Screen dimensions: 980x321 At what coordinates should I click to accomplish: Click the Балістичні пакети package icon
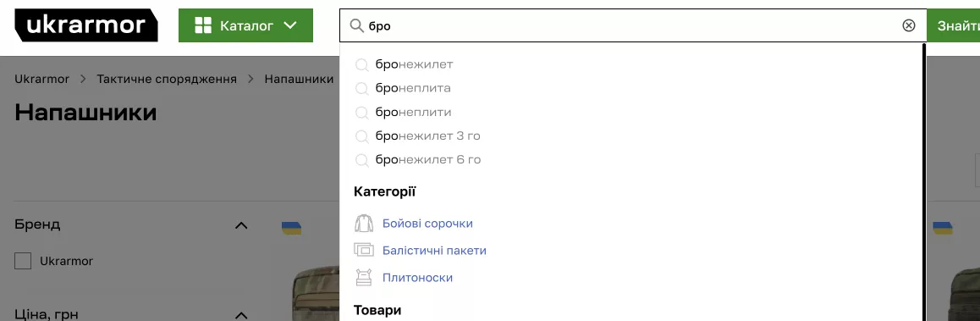point(364,251)
